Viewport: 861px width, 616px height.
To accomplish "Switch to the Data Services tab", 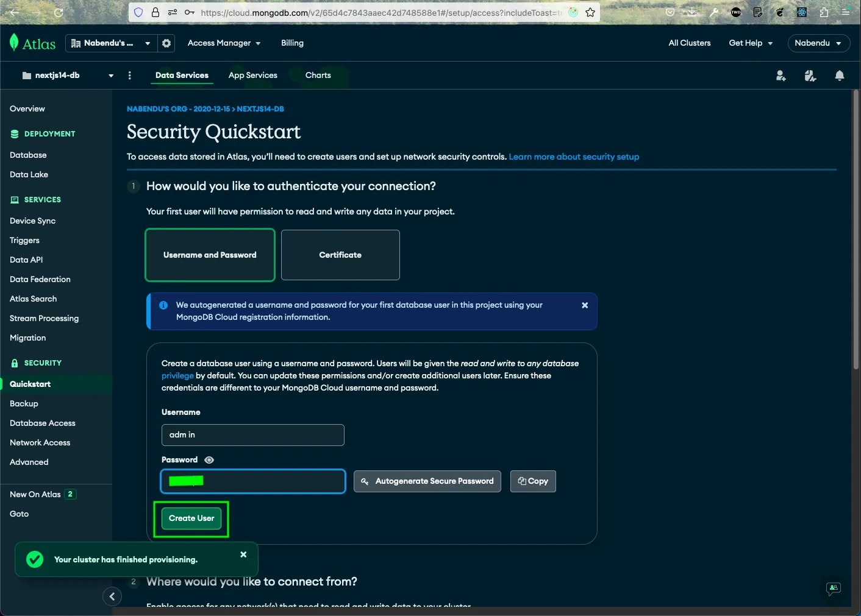I will tap(182, 76).
